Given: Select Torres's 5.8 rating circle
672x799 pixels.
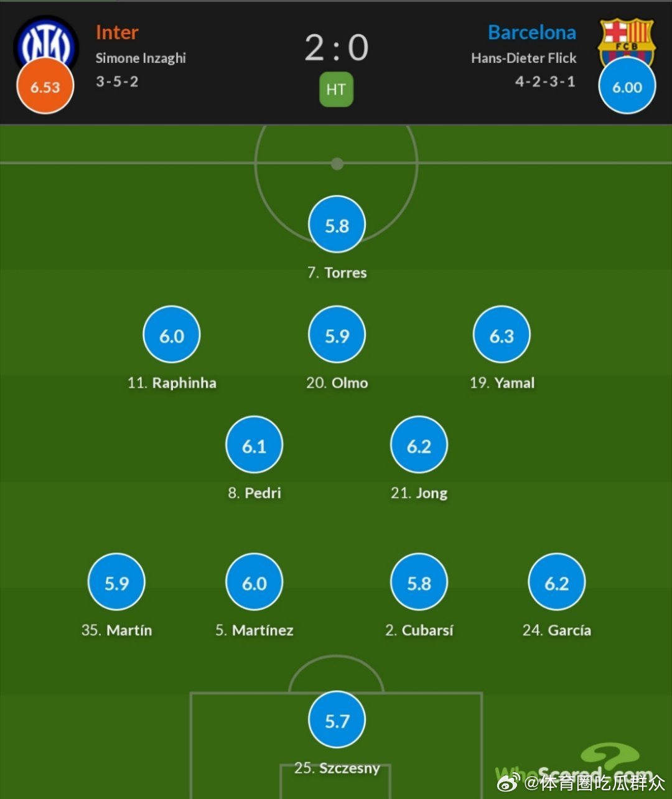Looking at the screenshot, I should pos(337,225).
